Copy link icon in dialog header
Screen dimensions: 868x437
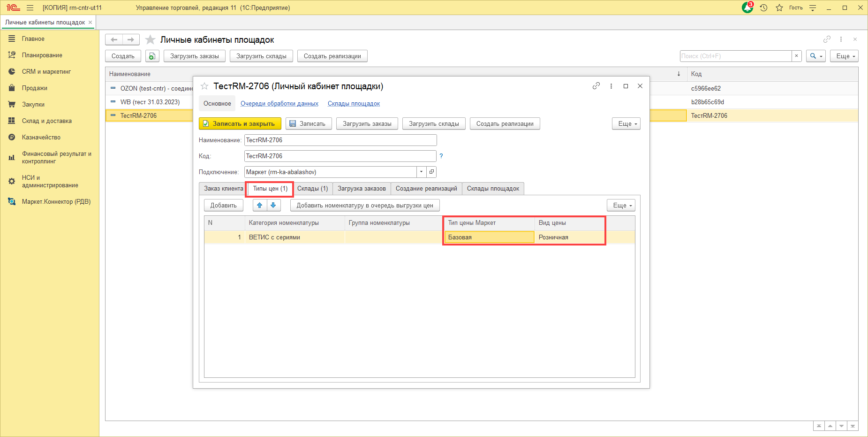[x=596, y=86]
